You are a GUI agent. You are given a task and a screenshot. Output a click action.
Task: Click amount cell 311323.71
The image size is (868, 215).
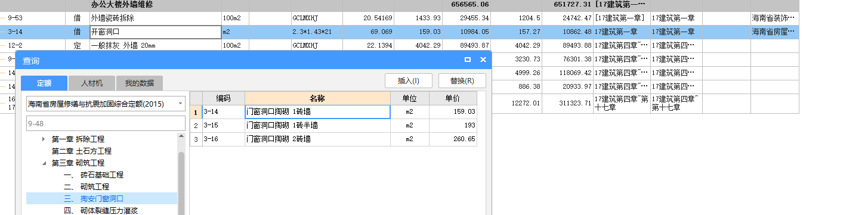click(567, 103)
